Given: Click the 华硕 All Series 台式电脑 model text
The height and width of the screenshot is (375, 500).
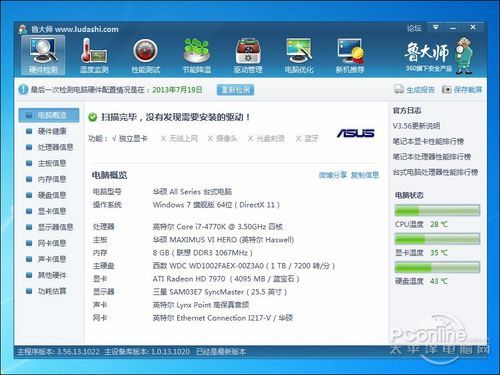Looking at the screenshot, I should click(192, 192).
